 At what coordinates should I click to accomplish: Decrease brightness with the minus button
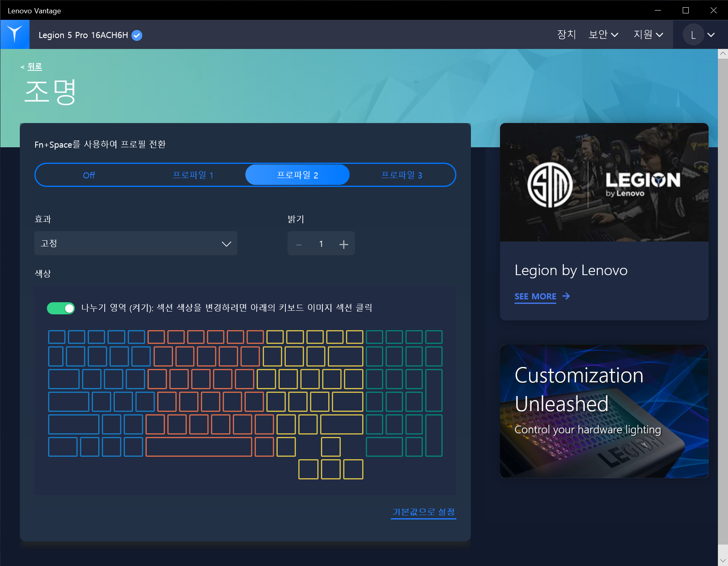click(299, 244)
